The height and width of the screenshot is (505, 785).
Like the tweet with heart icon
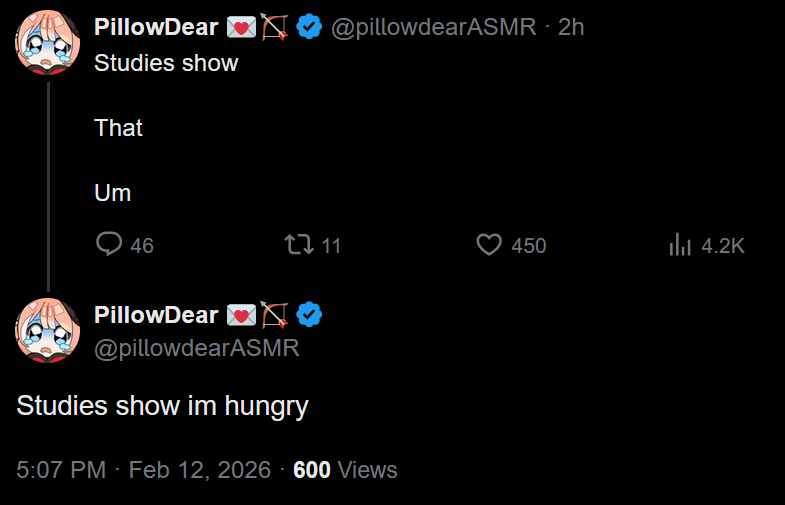coord(488,244)
